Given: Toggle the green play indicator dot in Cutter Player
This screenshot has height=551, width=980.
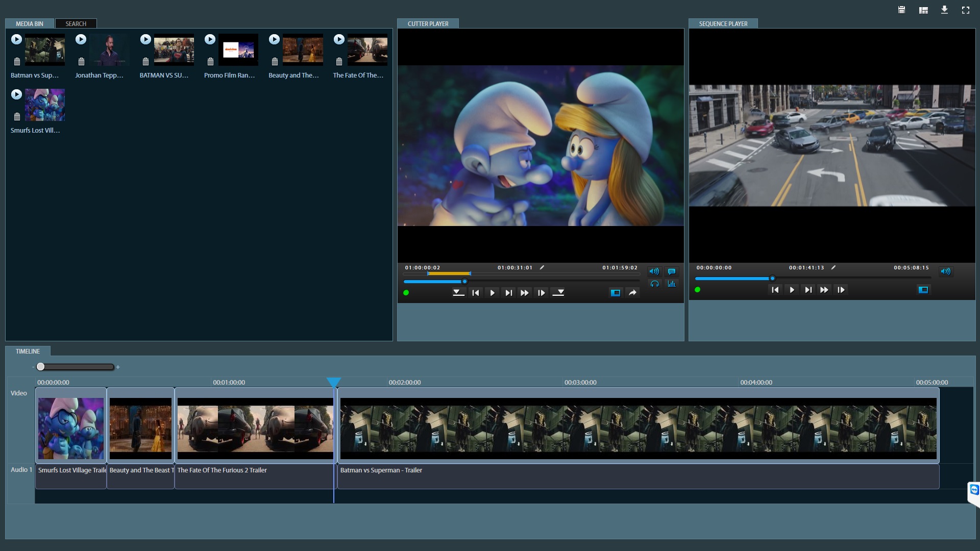Looking at the screenshot, I should coord(406,292).
